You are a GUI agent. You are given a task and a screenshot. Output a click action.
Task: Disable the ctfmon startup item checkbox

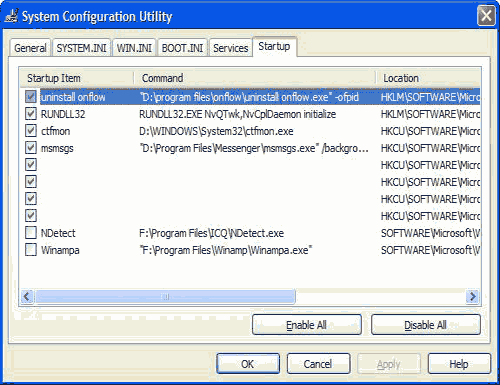point(31,131)
